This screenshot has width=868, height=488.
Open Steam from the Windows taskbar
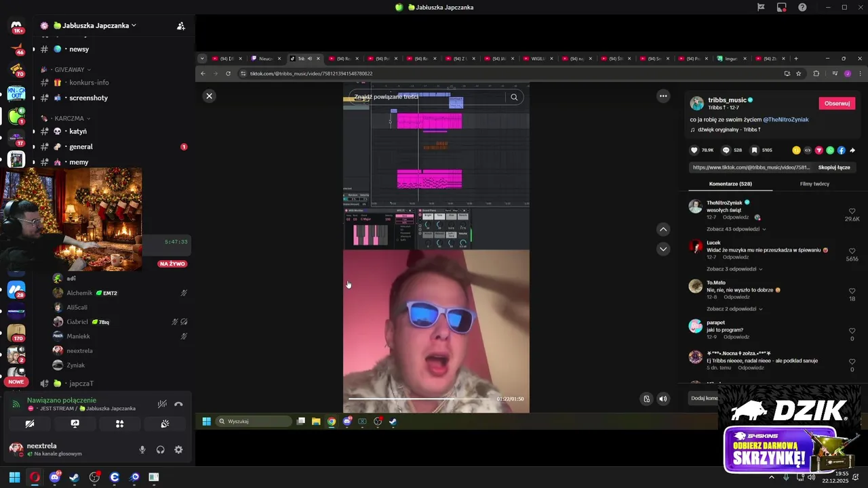coord(75,477)
